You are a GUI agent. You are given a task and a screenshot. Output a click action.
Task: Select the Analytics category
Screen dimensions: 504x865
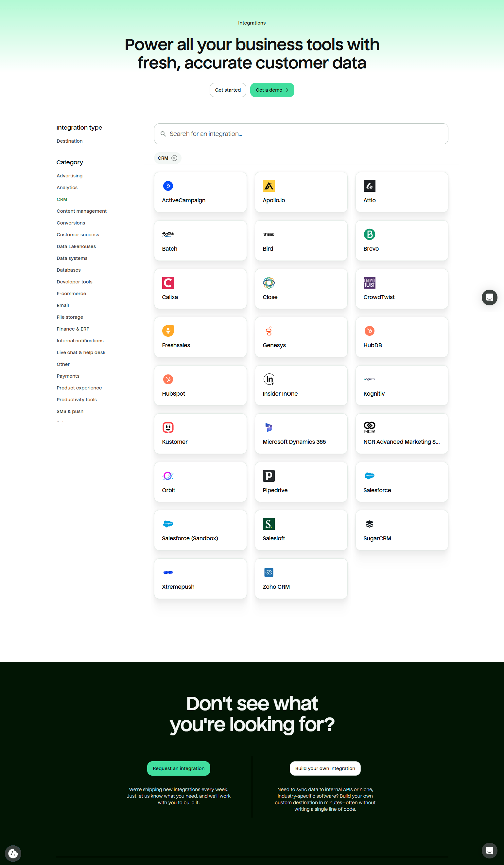(x=67, y=188)
